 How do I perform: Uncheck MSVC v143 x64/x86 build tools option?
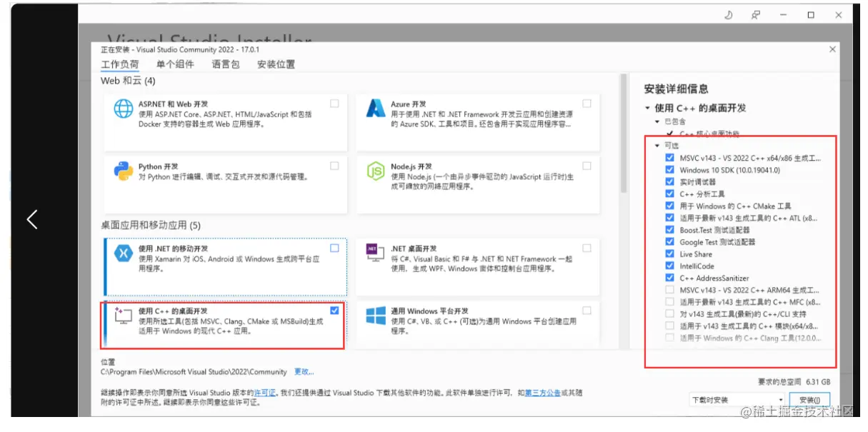(669, 158)
